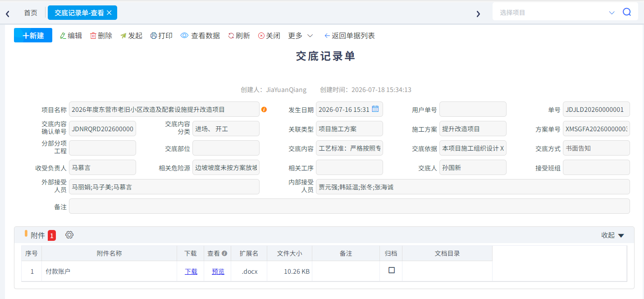The image size is (644, 299).
Task: Click the 外部接受人员 field
Action: point(164,187)
